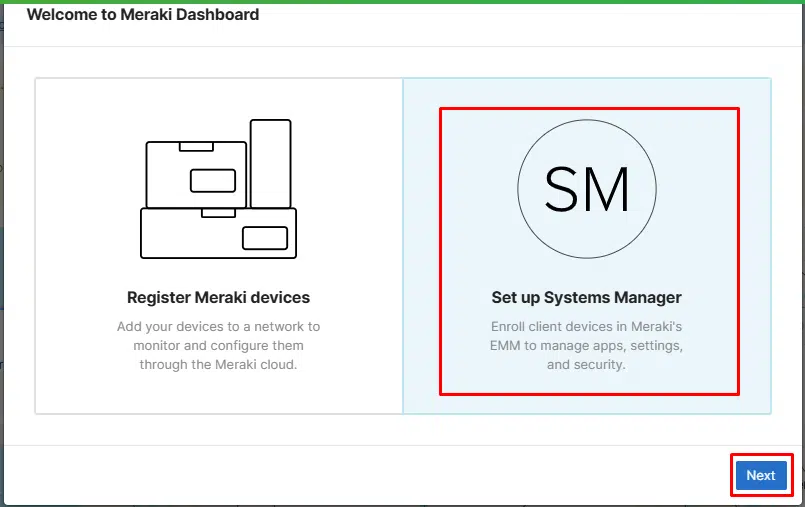
Task: Click the 'Add your devices to a network' description
Action: pyautogui.click(x=219, y=345)
